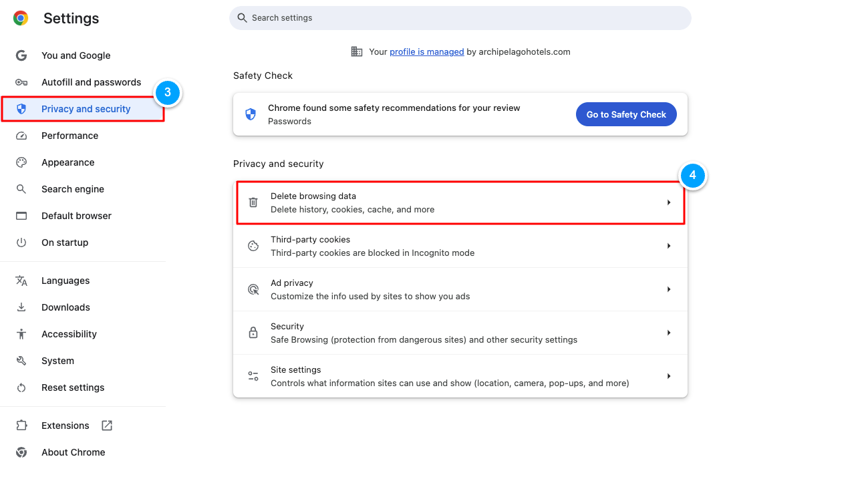Click the shield icon for Privacy and security
Image resolution: width=868 pixels, height=489 pixels.
(x=21, y=109)
